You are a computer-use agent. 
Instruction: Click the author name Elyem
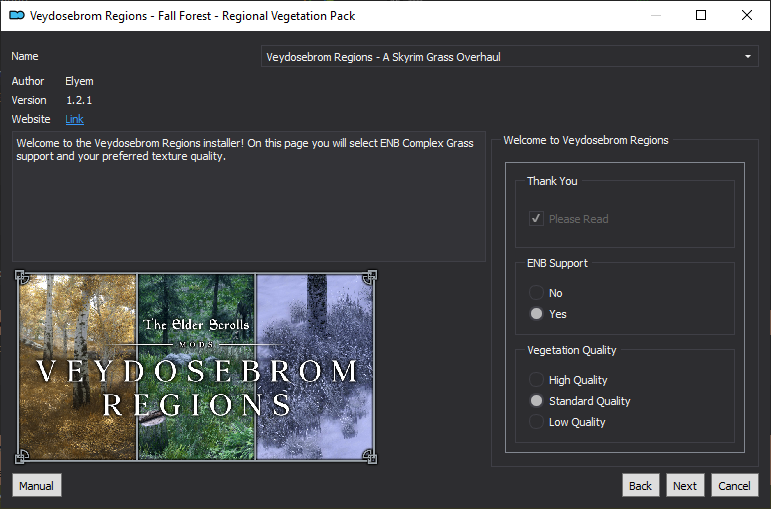point(79,81)
